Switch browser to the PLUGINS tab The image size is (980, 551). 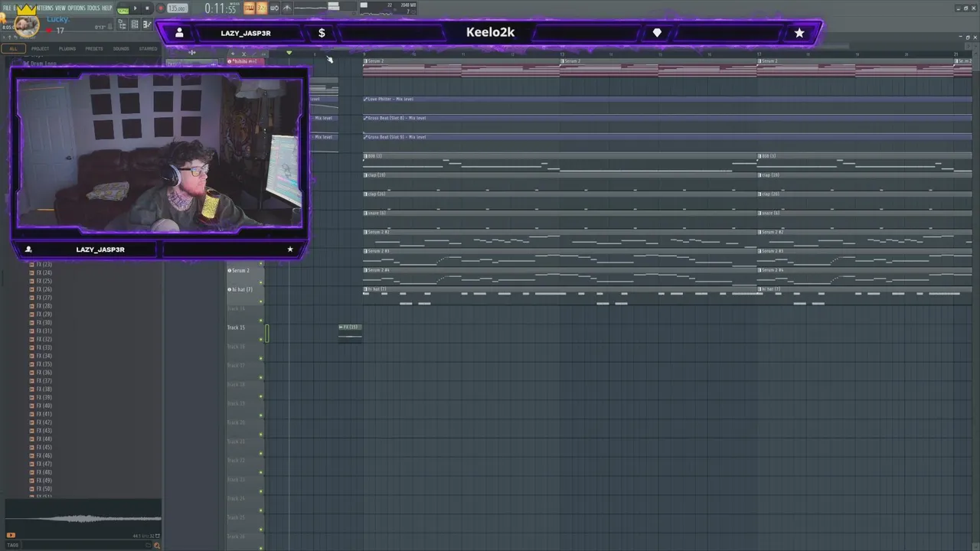click(x=67, y=48)
